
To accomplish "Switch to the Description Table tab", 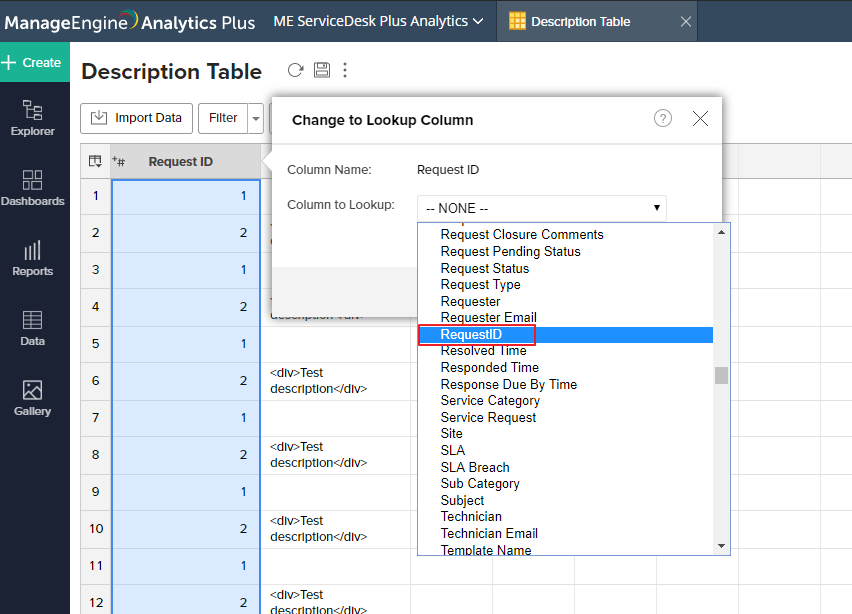I will (580, 21).
